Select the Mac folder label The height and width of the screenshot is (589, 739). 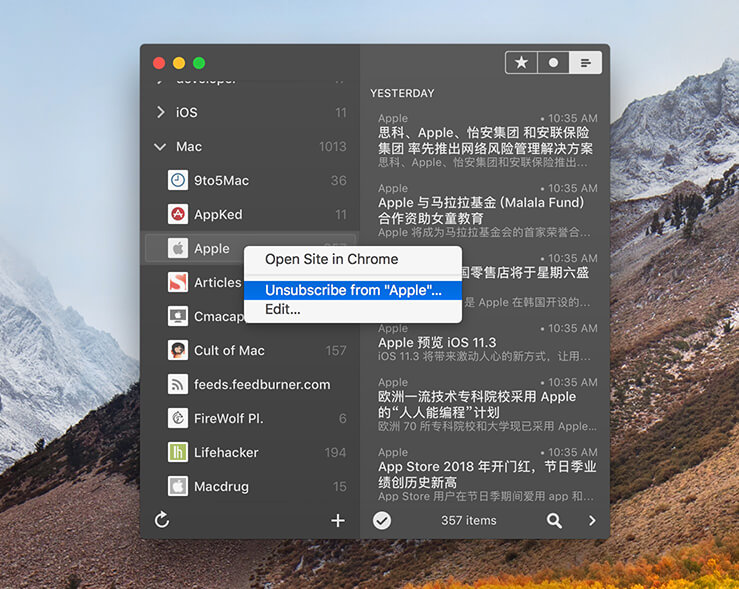pyautogui.click(x=189, y=147)
